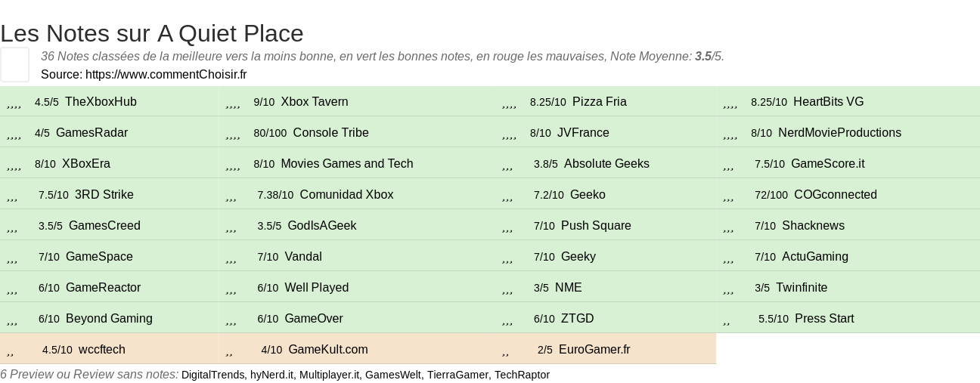
Task: Click the thumbnail image beside the subtitle
Action: [x=14, y=64]
